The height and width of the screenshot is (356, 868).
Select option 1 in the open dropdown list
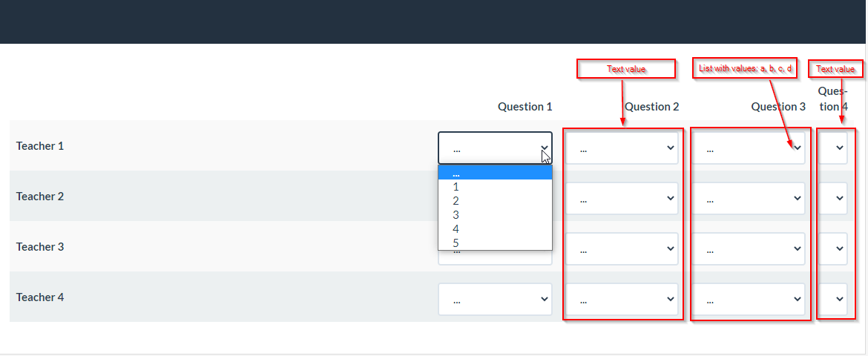(x=456, y=187)
